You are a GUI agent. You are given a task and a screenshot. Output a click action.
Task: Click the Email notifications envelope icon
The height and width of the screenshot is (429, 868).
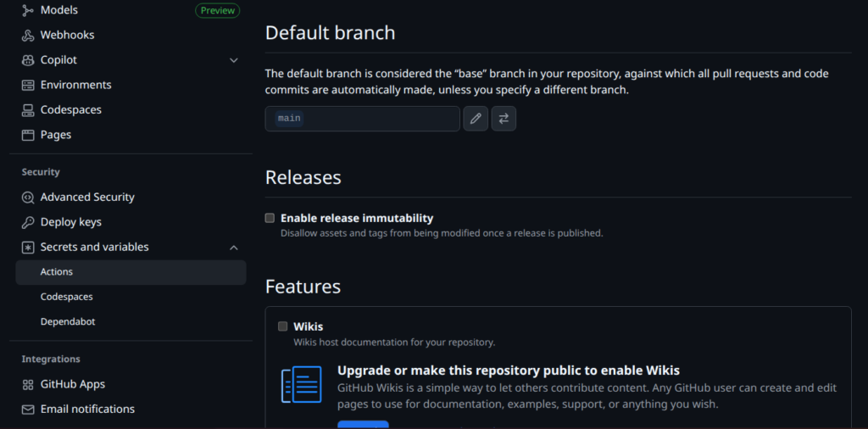tap(28, 409)
